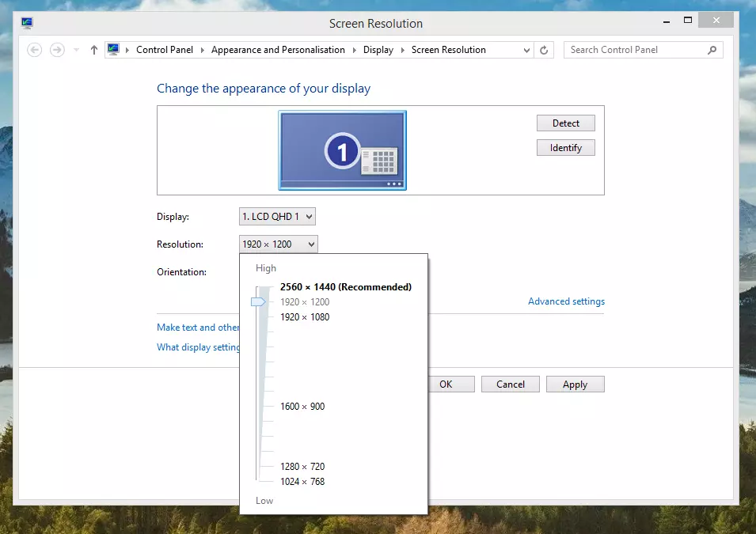756x534 pixels.
Task: Click the resolution slider thumb
Action: 258,301
